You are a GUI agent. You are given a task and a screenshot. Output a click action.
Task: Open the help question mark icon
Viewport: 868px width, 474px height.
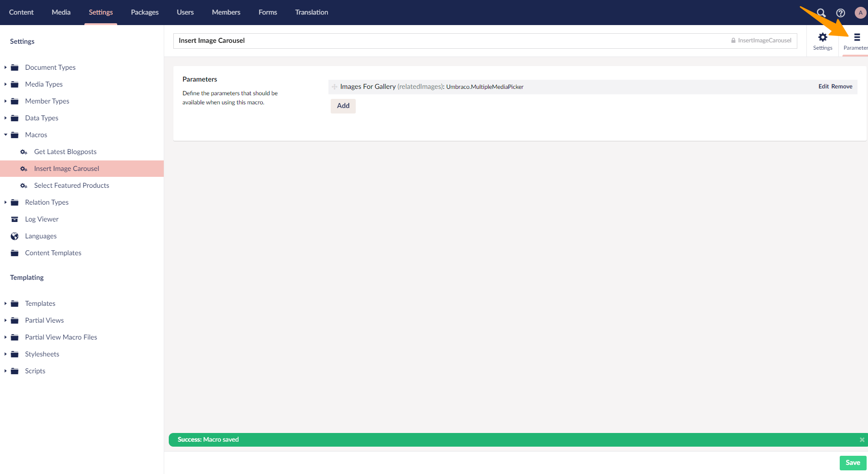pyautogui.click(x=840, y=13)
